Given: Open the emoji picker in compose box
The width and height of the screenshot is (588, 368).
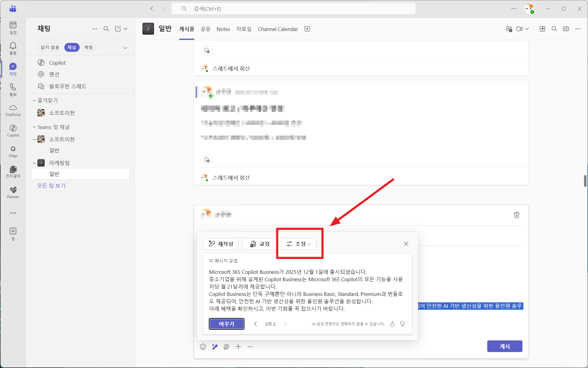Looking at the screenshot, I should pyautogui.click(x=203, y=347).
